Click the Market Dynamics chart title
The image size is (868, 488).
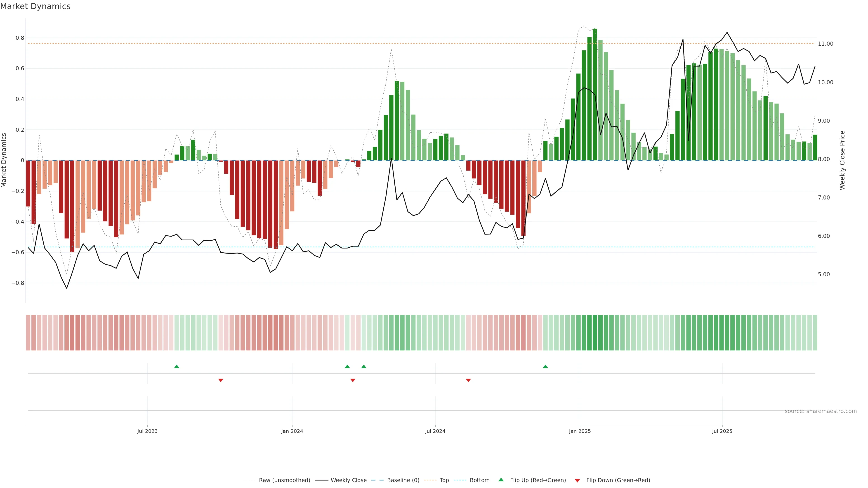(x=35, y=6)
